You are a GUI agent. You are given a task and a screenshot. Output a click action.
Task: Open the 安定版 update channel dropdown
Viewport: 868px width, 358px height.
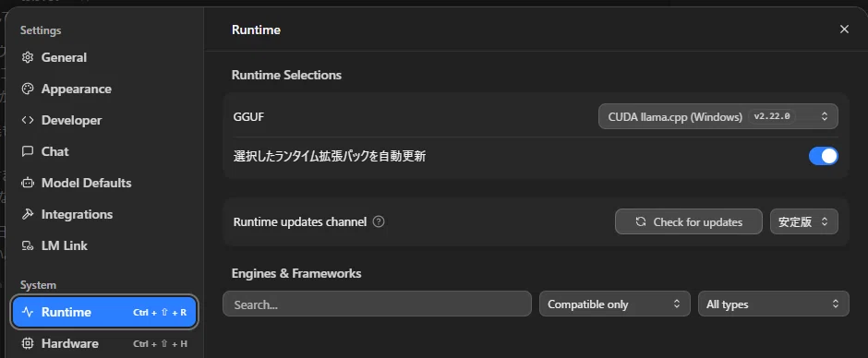803,221
